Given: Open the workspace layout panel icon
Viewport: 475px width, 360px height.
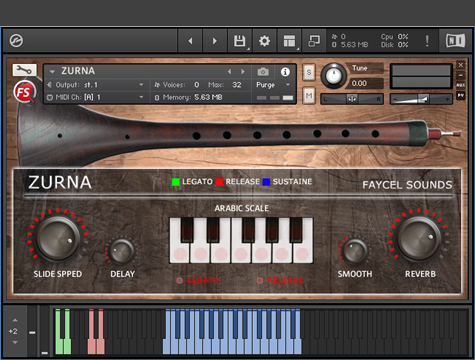Looking at the screenshot, I should pos(289,41).
